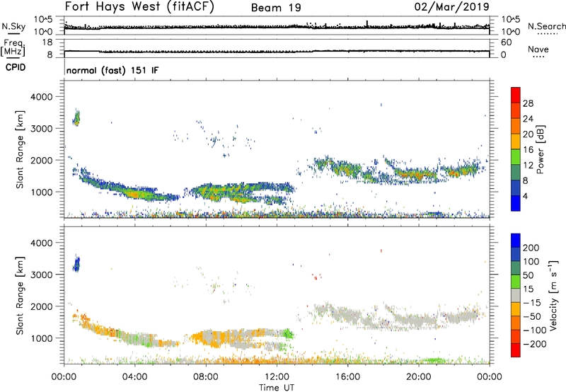This screenshot has width=566, height=392.
Task: Click the gray segment of the Velocity colorbar
Action: [x=516, y=295]
